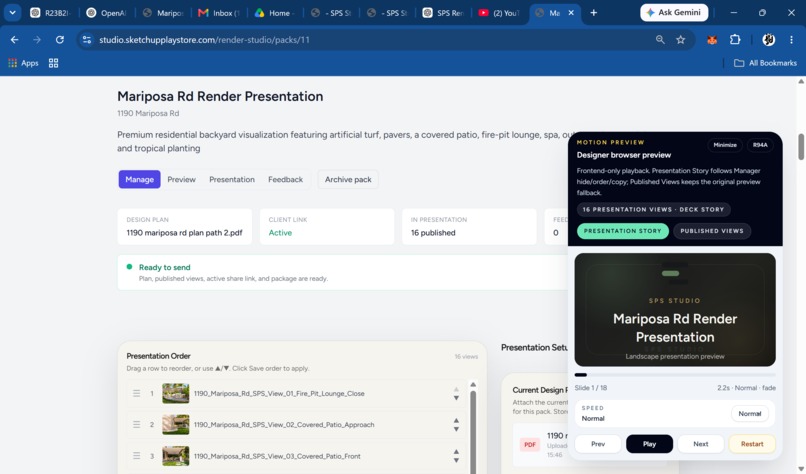
Task: Click the grid icon in bookmarks bar
Action: point(53,63)
